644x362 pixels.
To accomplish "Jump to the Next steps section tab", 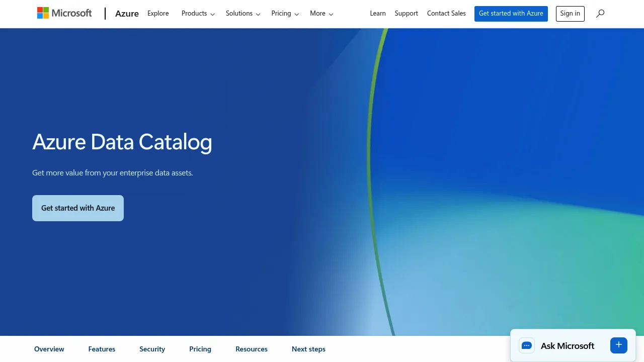I will pyautogui.click(x=308, y=349).
